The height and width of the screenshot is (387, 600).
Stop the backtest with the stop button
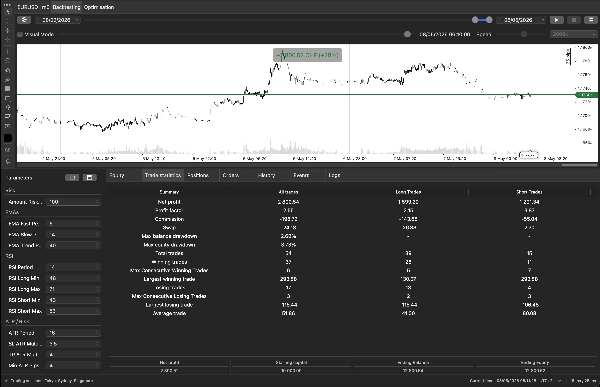[574, 20]
